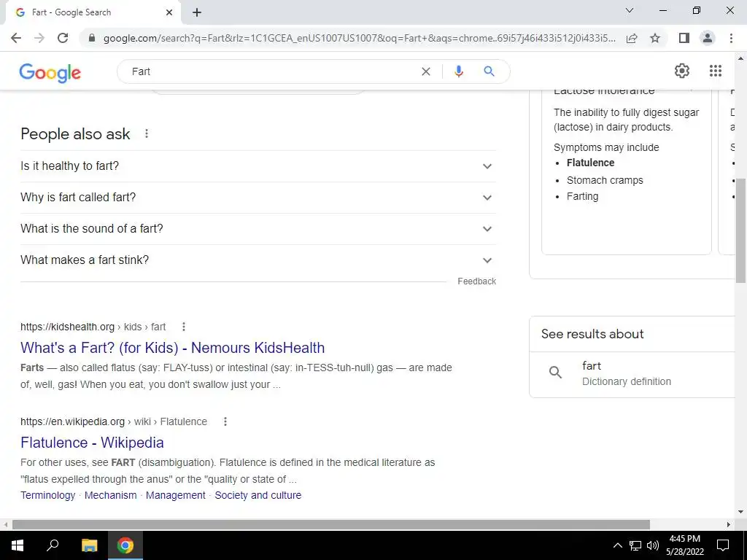Click the Google search input field
Screen dimensions: 747x560
click(x=271, y=71)
